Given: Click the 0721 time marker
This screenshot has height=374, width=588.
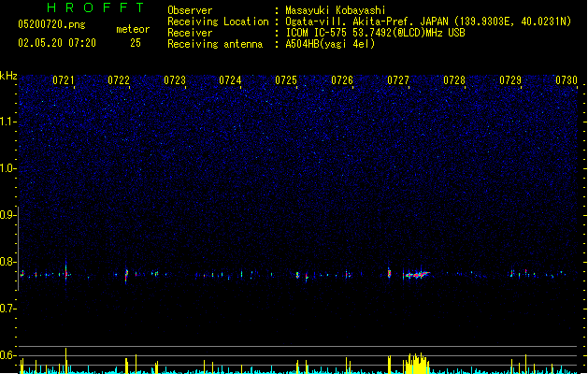Looking at the screenshot, I should (x=63, y=80).
